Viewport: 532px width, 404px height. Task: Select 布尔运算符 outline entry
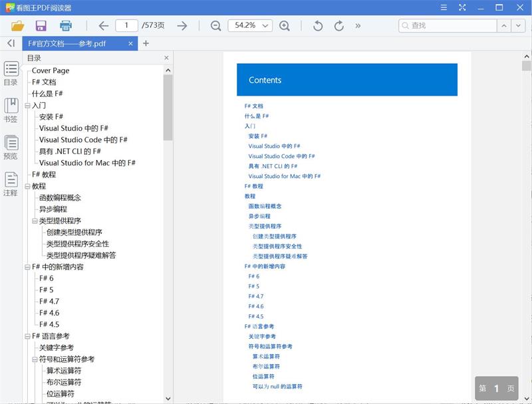pyautogui.click(x=64, y=382)
